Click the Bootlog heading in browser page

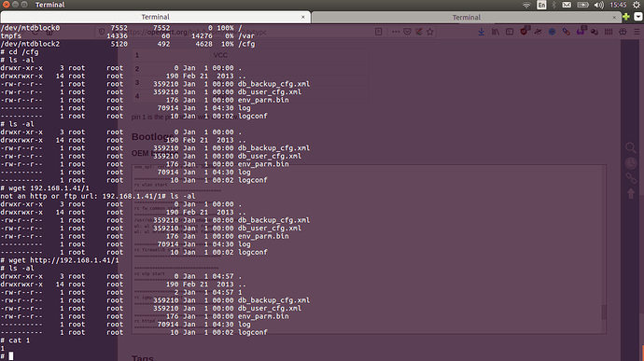pyautogui.click(x=153, y=137)
